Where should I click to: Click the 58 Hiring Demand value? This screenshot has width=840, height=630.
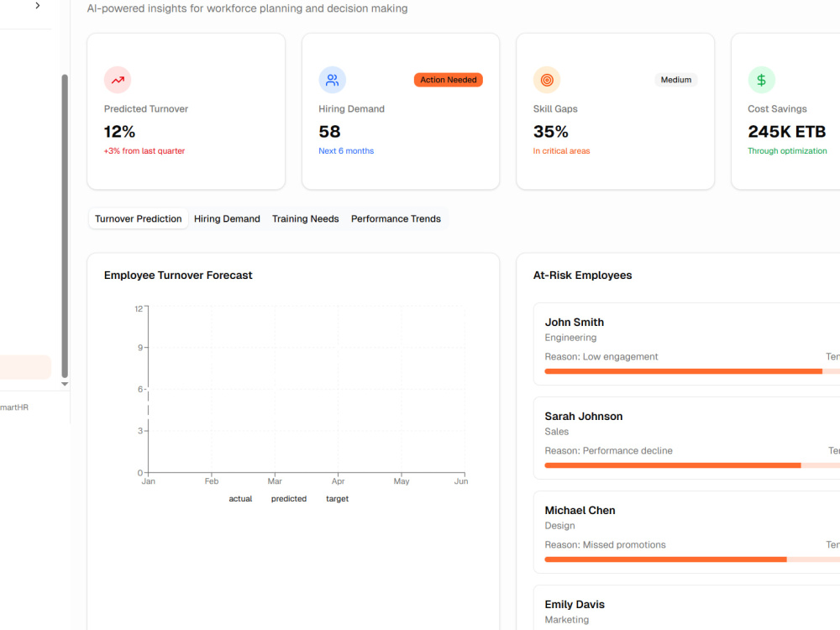329,132
